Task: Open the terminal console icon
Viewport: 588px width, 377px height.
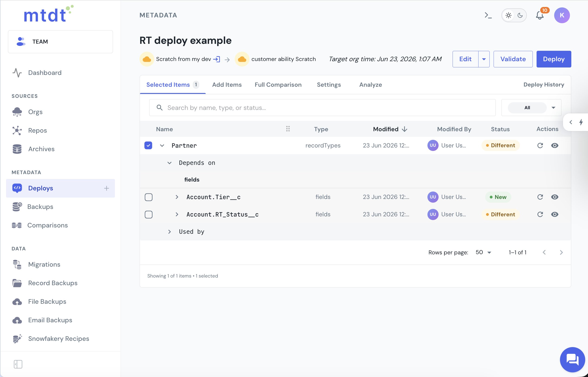Action: (x=488, y=15)
